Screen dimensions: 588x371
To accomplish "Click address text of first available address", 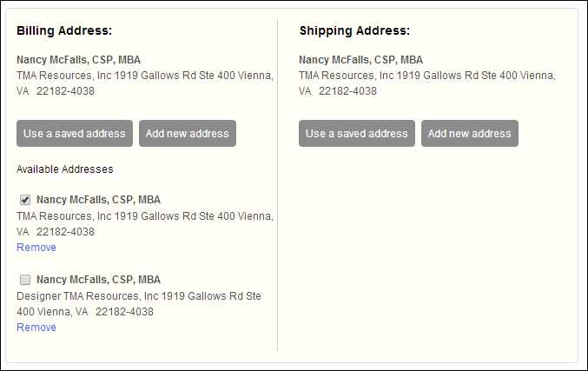I will (x=145, y=216).
